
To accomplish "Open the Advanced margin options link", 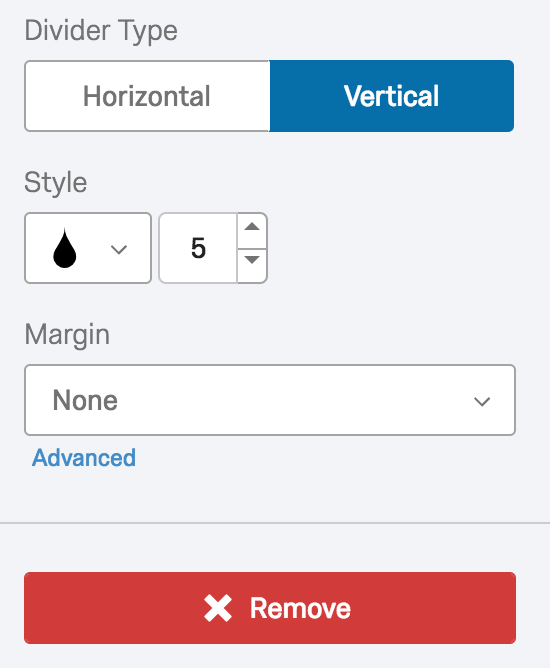I will click(x=84, y=458).
